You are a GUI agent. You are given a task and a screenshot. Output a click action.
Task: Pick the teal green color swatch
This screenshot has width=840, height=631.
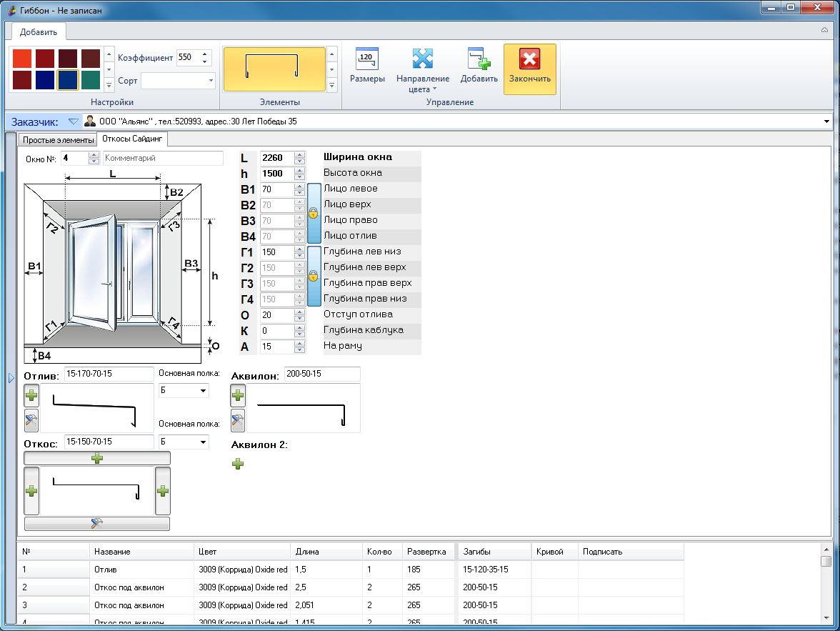(91, 80)
